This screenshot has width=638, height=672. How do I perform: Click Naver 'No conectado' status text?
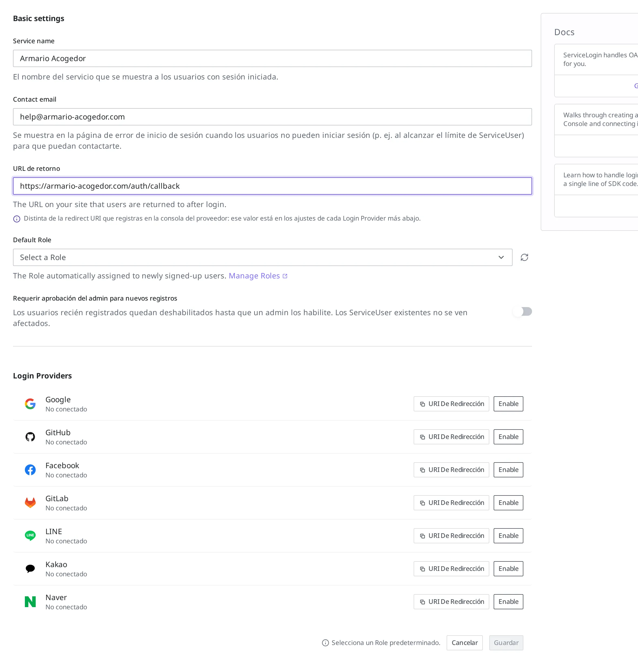point(66,607)
